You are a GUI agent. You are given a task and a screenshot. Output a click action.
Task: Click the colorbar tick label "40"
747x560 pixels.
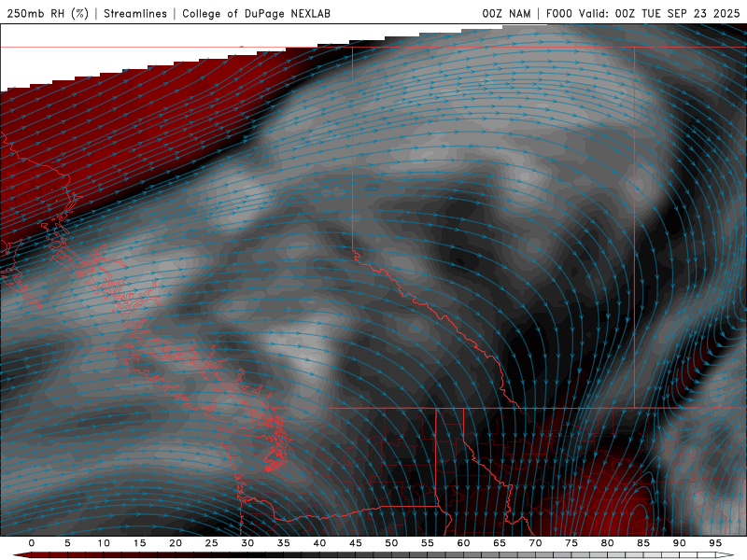(319, 543)
